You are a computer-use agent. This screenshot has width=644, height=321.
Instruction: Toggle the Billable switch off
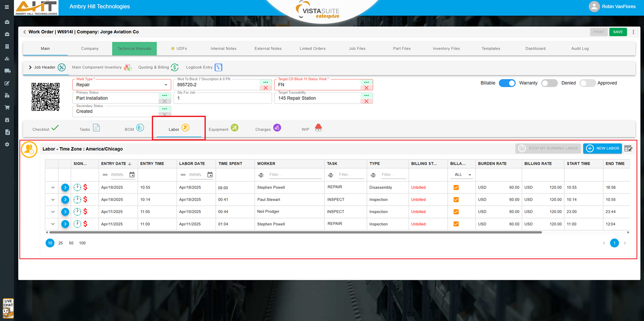[x=507, y=83]
